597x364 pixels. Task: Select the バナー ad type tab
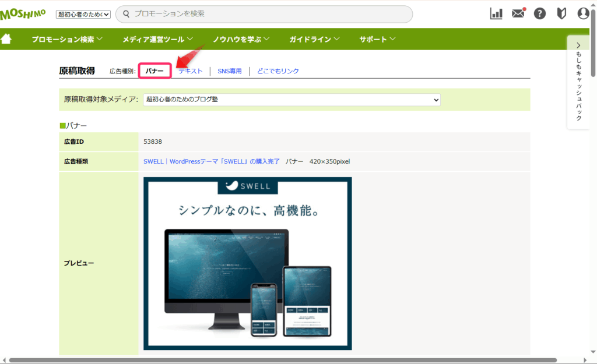154,71
